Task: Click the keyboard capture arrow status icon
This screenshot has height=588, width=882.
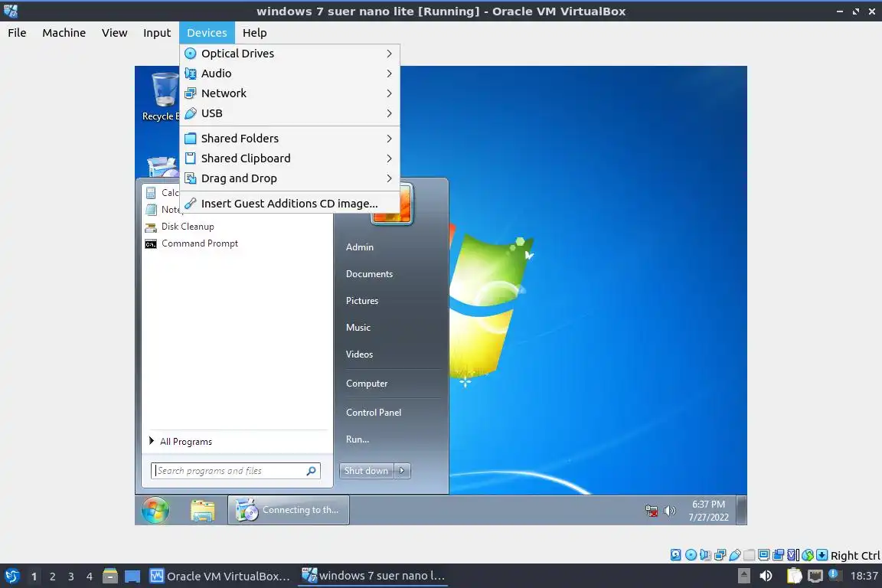Action: [822, 555]
